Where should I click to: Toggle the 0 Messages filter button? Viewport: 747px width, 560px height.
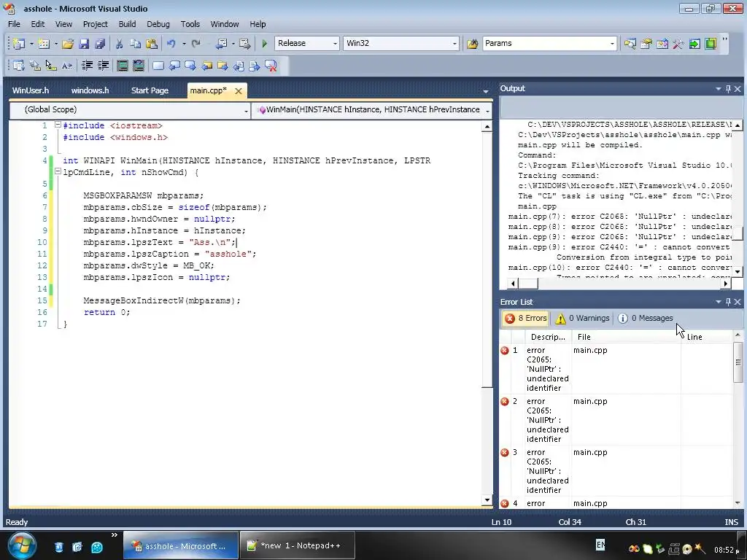coord(646,318)
